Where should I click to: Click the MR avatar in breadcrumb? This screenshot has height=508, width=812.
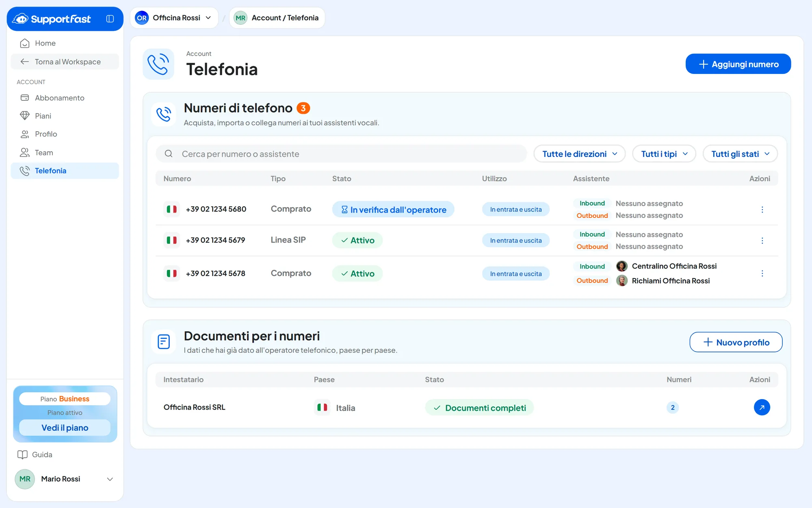pyautogui.click(x=240, y=18)
